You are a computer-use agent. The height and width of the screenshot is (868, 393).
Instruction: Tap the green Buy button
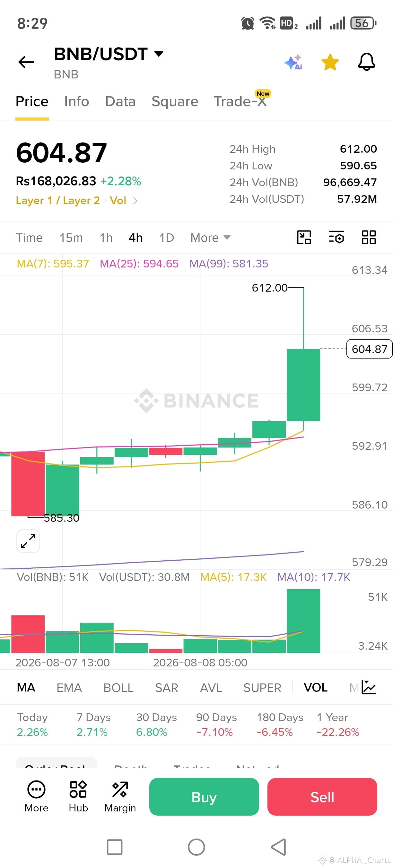(x=204, y=797)
